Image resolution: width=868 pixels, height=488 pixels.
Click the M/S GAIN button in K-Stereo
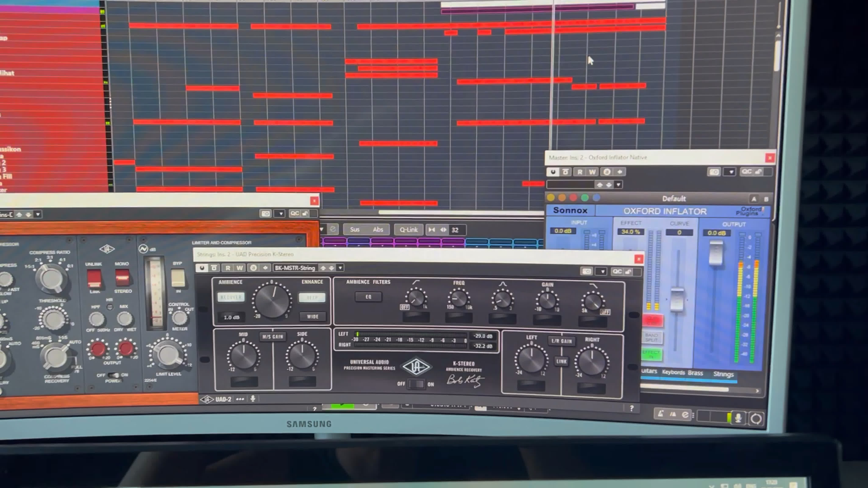pos(273,337)
